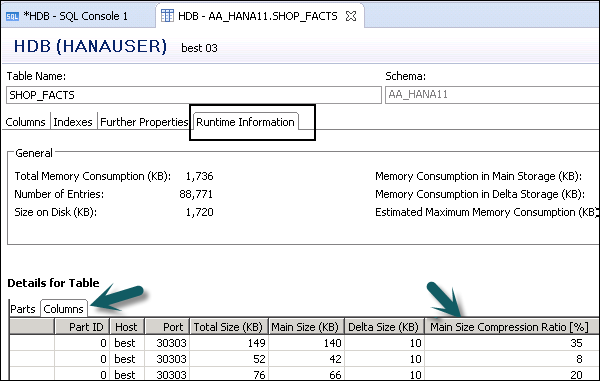Select Size on Disk value 1,720
The image size is (600, 381).
[199, 212]
